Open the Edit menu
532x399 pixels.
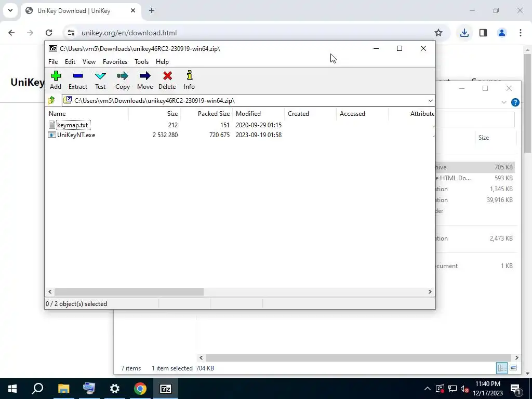70,62
